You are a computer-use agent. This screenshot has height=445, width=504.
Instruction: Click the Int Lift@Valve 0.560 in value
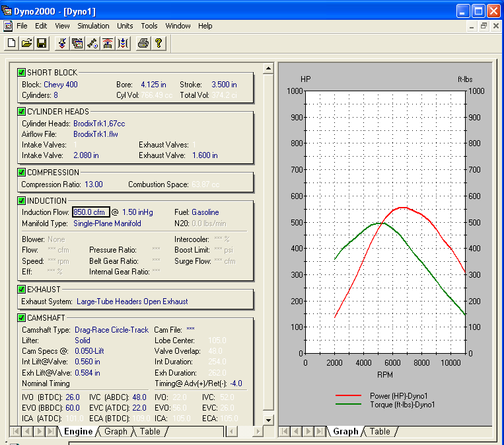(x=87, y=362)
